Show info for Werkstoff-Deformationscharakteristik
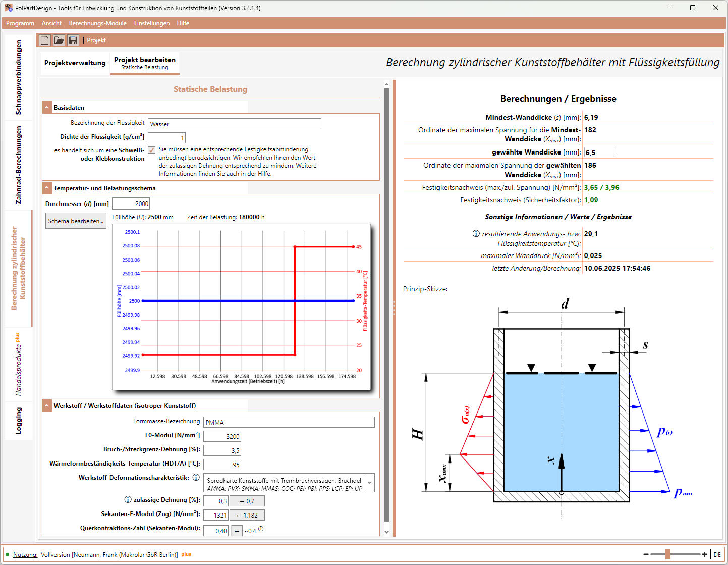 point(196,477)
